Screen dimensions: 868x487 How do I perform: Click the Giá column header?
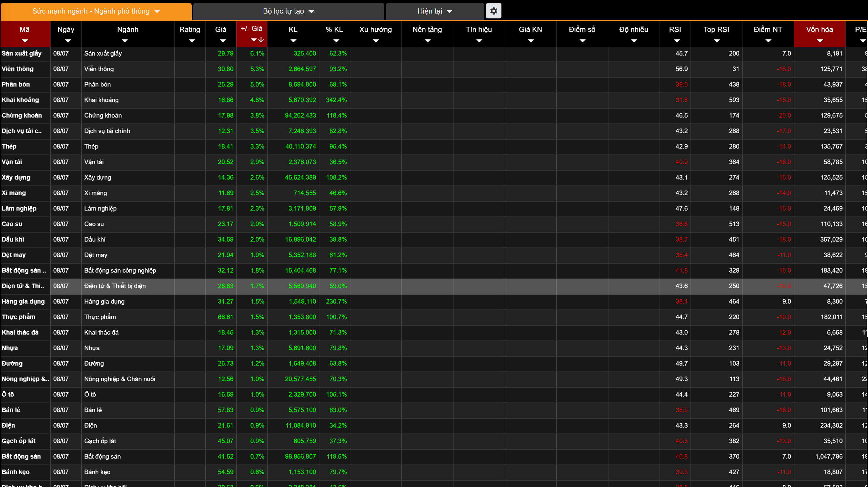coord(221,29)
